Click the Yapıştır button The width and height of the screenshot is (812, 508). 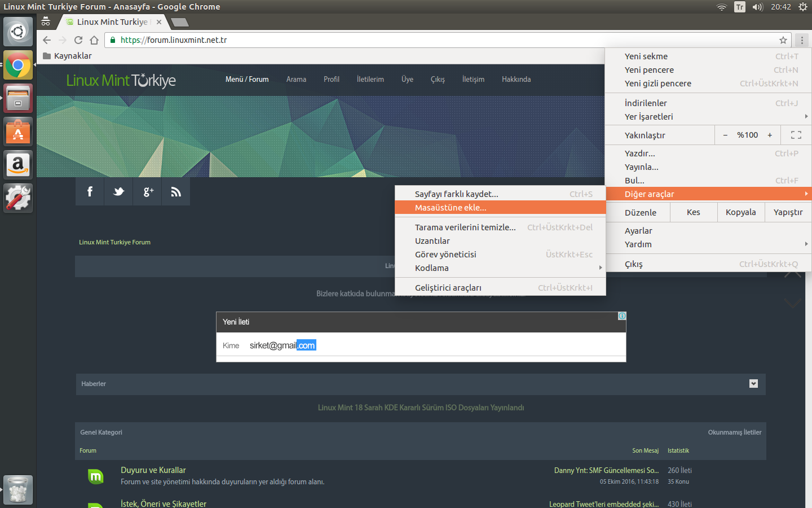(x=788, y=212)
